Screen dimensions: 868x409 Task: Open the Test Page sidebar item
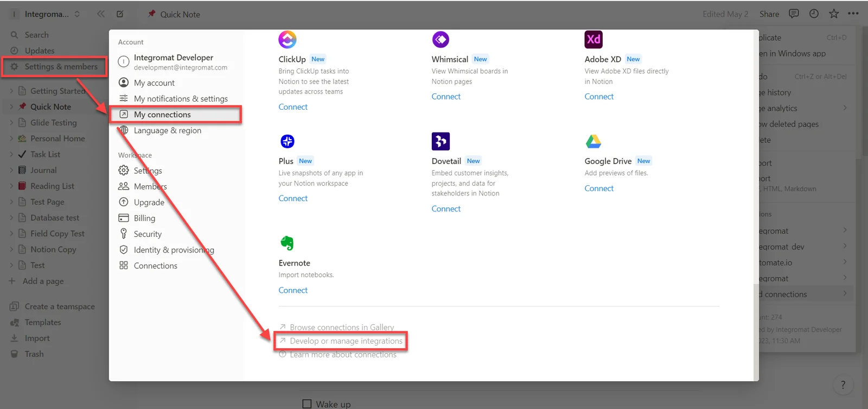tap(47, 202)
